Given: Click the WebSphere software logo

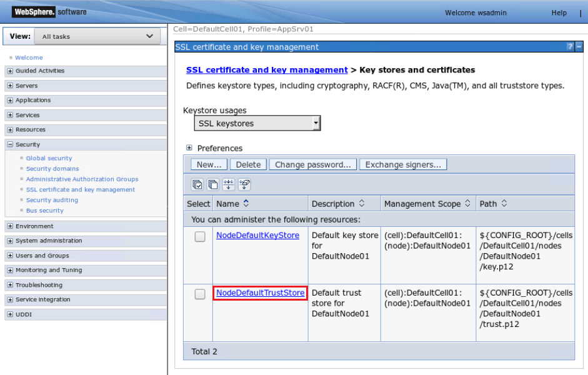Looking at the screenshot, I should [49, 12].
